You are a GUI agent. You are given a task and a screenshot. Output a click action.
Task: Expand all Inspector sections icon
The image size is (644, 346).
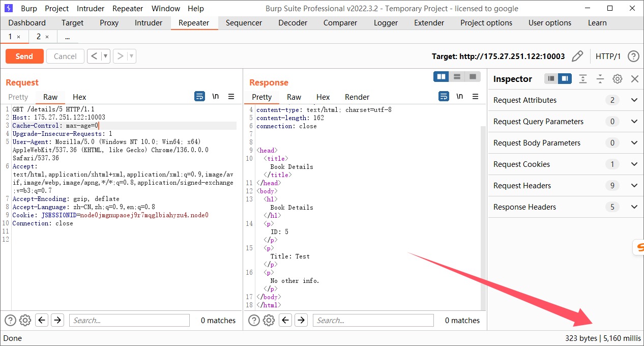(583, 79)
